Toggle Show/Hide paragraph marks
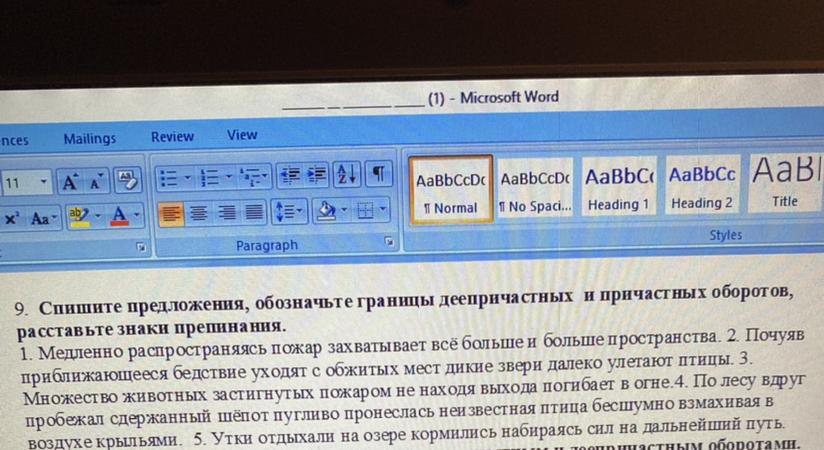This screenshot has height=450, width=824. click(x=378, y=172)
